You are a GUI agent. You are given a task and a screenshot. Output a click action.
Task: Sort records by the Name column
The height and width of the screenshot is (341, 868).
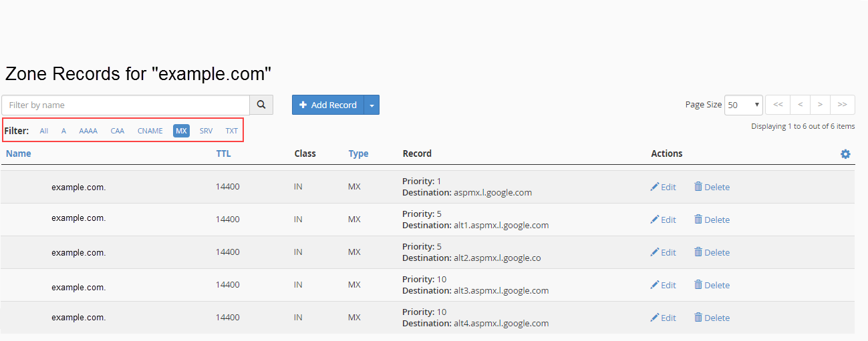[19, 153]
